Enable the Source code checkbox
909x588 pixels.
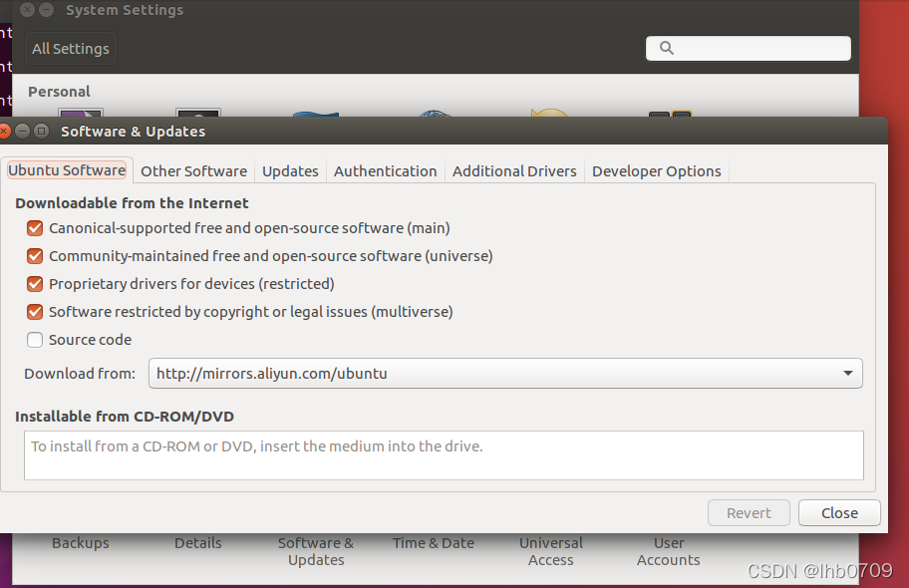point(35,339)
